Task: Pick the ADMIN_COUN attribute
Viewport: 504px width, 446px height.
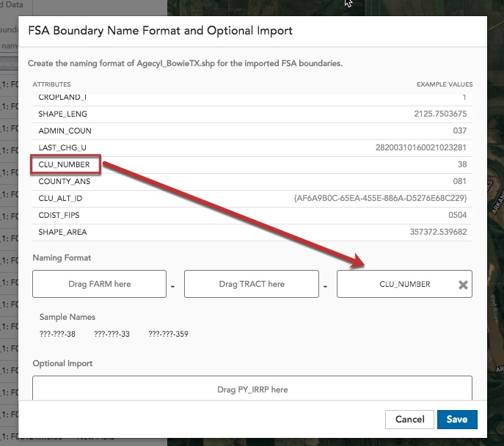Action: tap(64, 131)
